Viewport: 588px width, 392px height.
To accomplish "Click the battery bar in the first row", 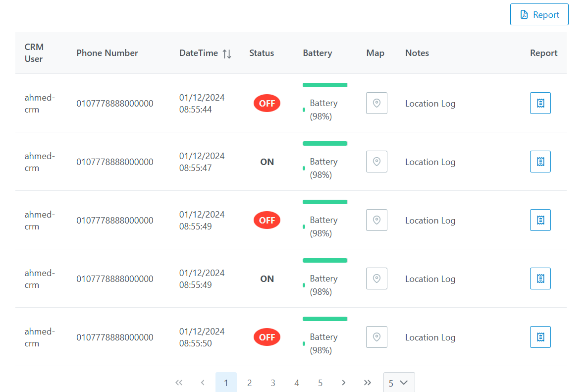I will [x=325, y=85].
